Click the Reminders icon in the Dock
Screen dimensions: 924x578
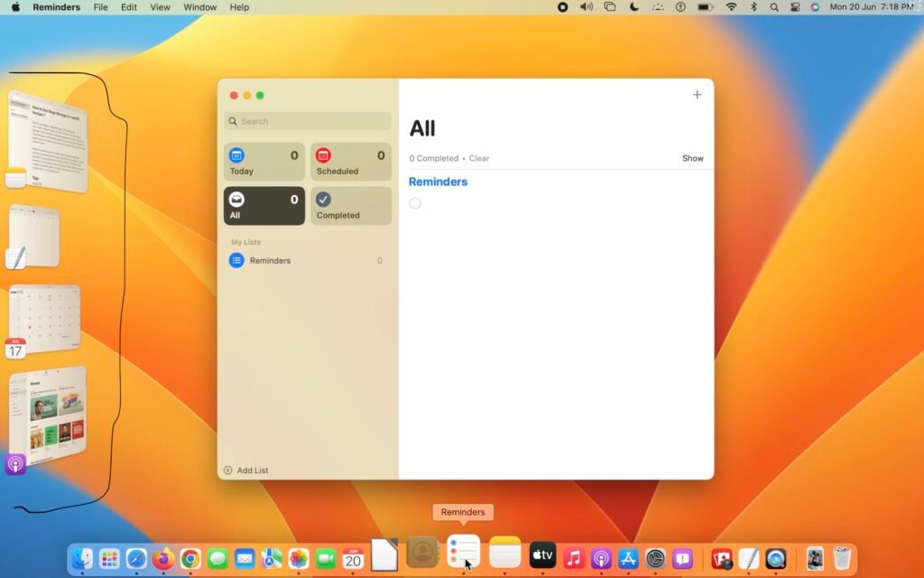pyautogui.click(x=464, y=551)
